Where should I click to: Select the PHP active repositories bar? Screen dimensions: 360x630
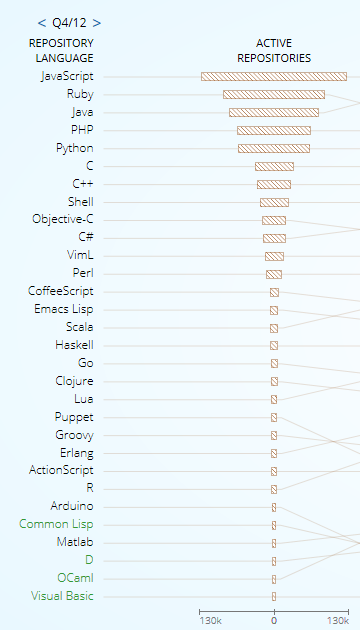[x=274, y=130]
